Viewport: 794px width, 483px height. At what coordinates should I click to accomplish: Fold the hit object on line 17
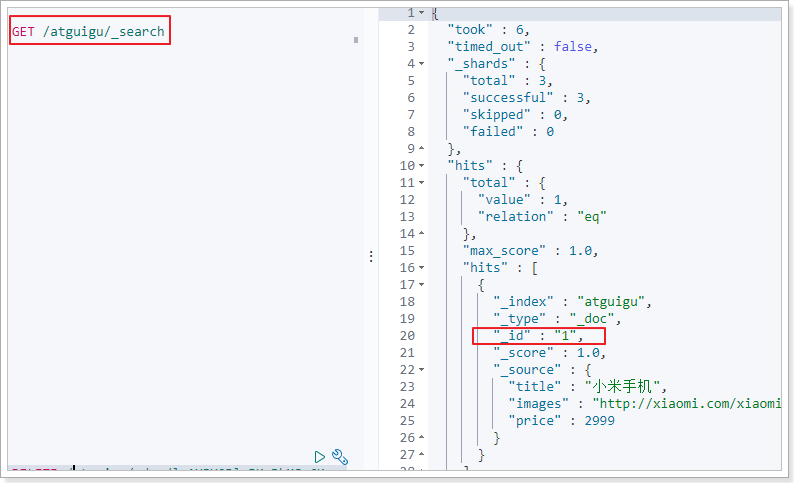[421, 285]
